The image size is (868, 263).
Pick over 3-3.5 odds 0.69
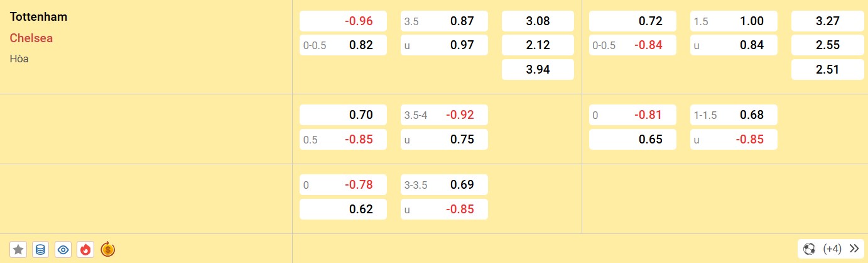point(444,185)
